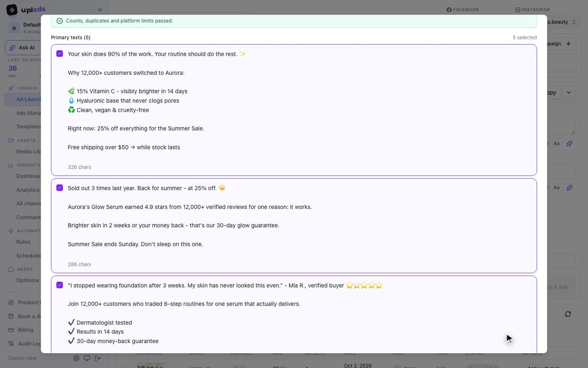Click the Instagram logo icon
Viewport: 588px width, 368px height.
click(518, 10)
